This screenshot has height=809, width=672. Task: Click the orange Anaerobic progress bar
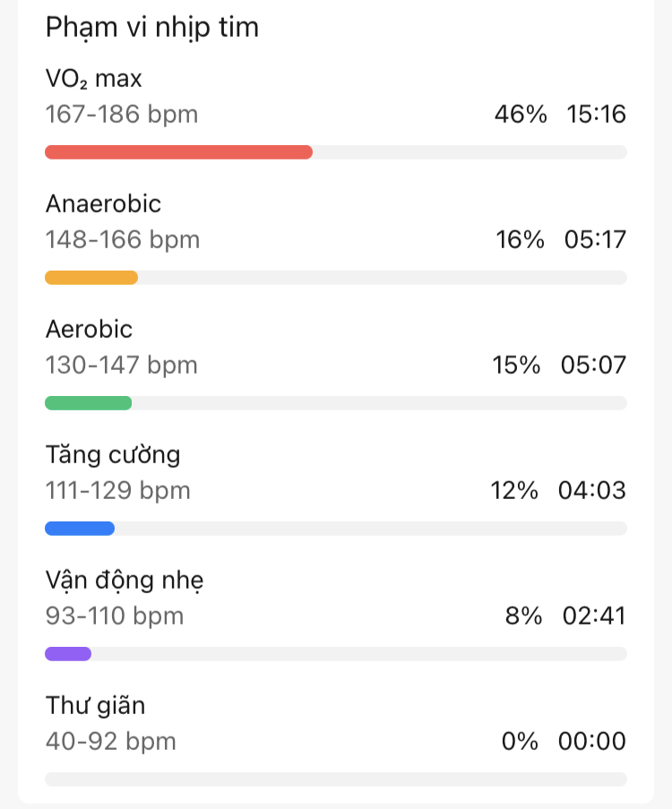(91, 278)
